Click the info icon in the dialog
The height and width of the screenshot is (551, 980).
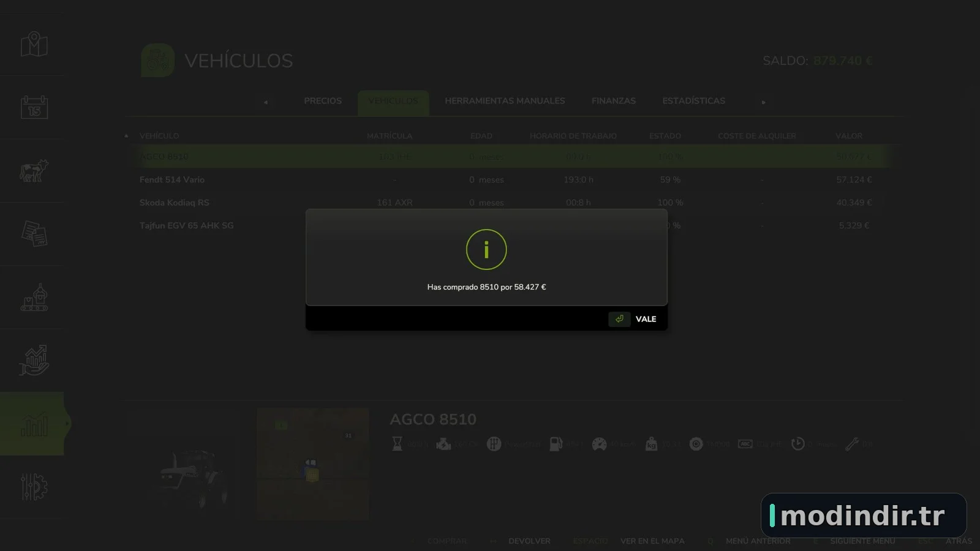486,249
